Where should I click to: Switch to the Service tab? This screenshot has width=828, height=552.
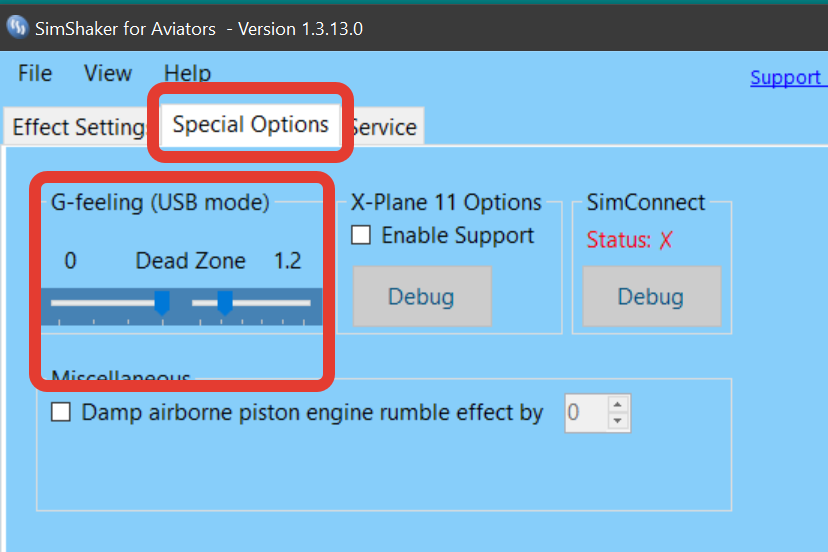(x=383, y=127)
